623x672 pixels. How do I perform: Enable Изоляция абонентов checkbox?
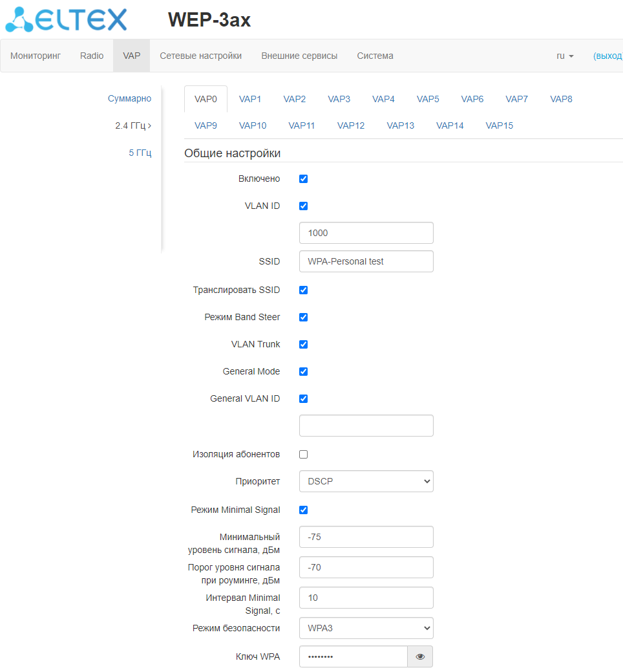tap(304, 454)
